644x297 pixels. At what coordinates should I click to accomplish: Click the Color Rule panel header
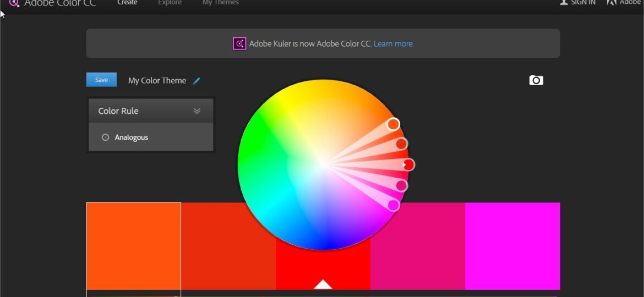click(151, 111)
